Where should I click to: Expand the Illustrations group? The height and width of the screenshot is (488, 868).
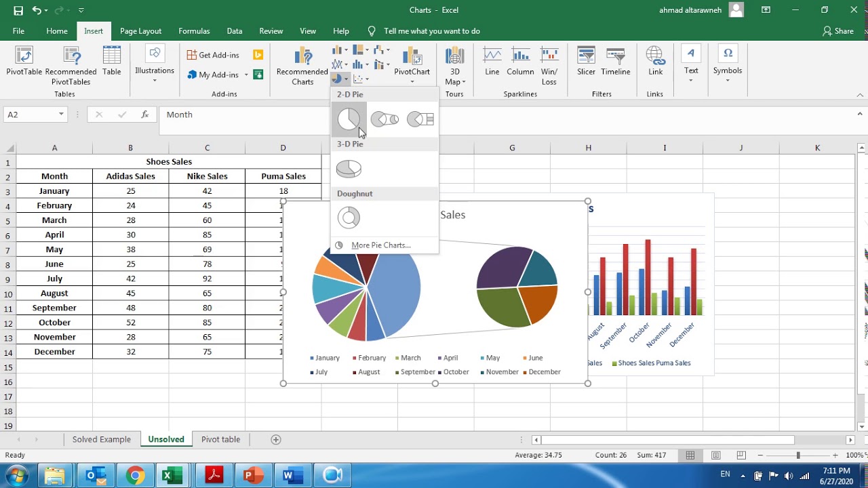[155, 66]
